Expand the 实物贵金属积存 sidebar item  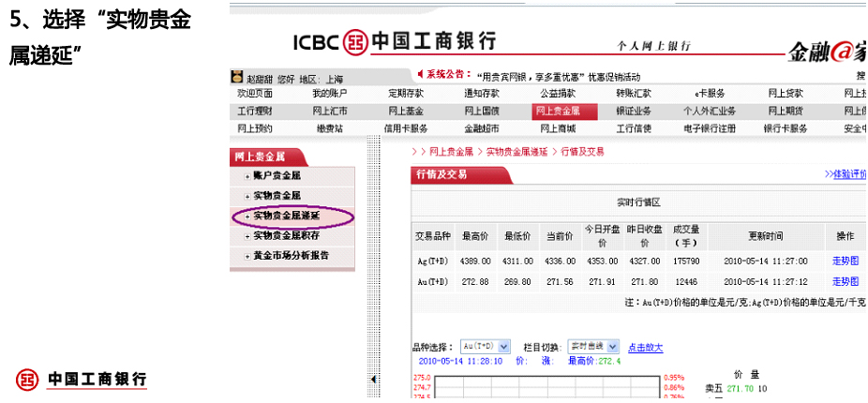pyautogui.click(x=247, y=236)
